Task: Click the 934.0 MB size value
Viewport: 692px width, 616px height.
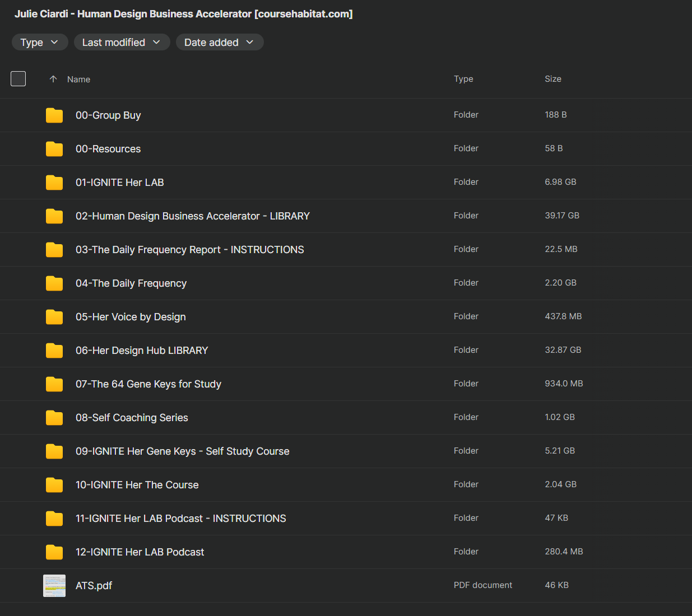Action: (564, 384)
